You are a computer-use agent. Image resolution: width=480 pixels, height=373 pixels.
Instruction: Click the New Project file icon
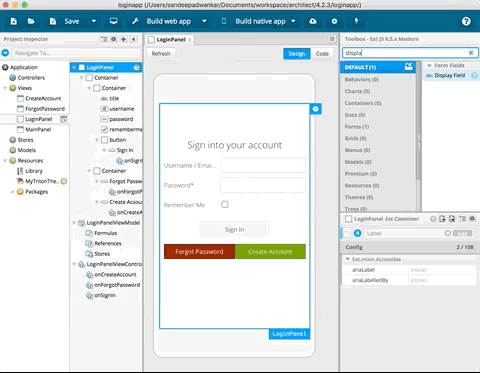point(14,21)
